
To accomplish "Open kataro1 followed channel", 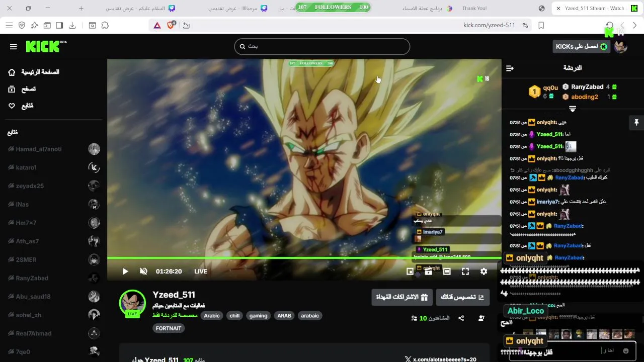I will coord(53,167).
